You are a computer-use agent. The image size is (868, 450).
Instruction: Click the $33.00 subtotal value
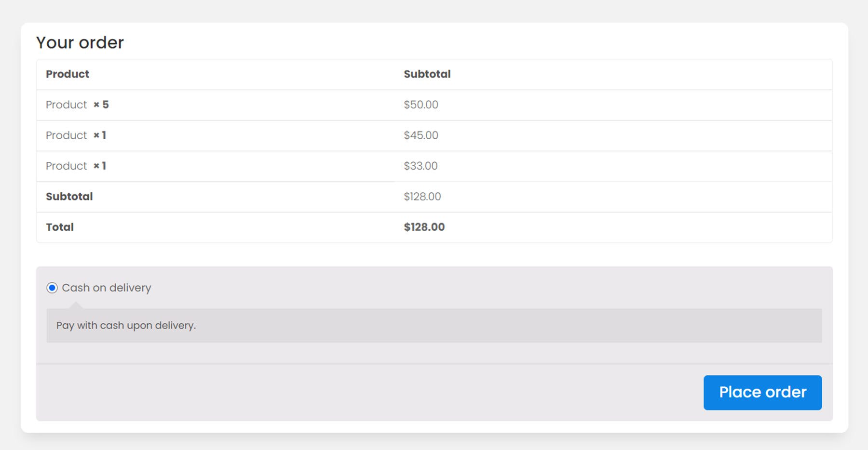tap(420, 166)
